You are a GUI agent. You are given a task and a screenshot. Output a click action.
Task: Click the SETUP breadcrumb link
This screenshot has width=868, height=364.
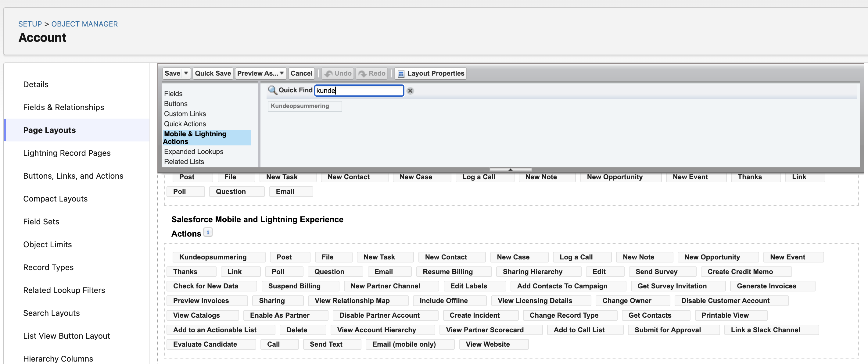point(30,23)
